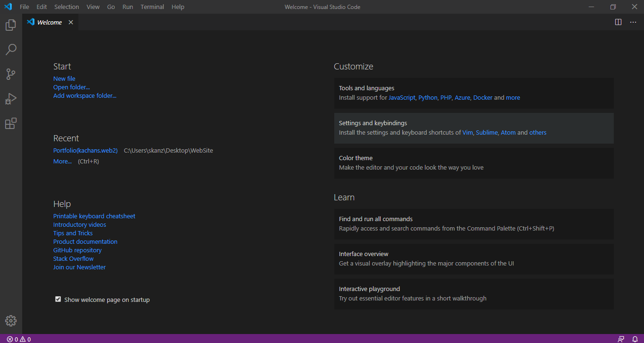Open the Selection menu
The height and width of the screenshot is (343, 644).
click(67, 7)
